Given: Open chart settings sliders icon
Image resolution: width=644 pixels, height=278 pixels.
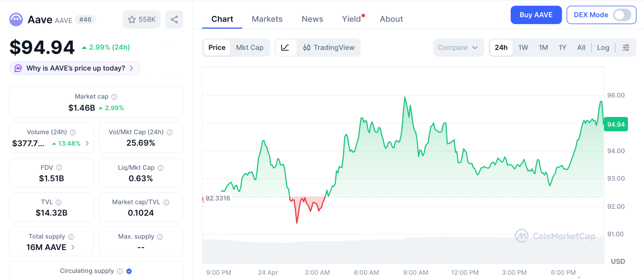Looking at the screenshot, I should pyautogui.click(x=626, y=47).
